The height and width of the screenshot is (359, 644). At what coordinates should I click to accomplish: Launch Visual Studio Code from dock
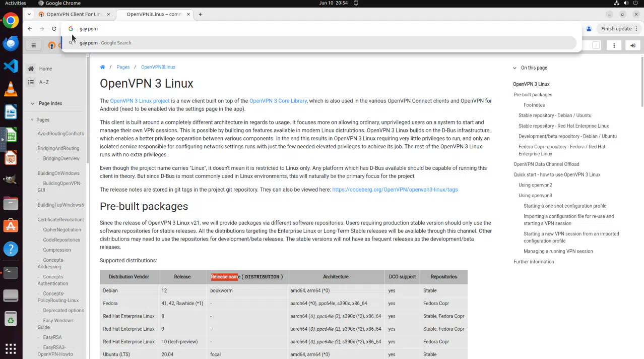pyautogui.click(x=11, y=66)
